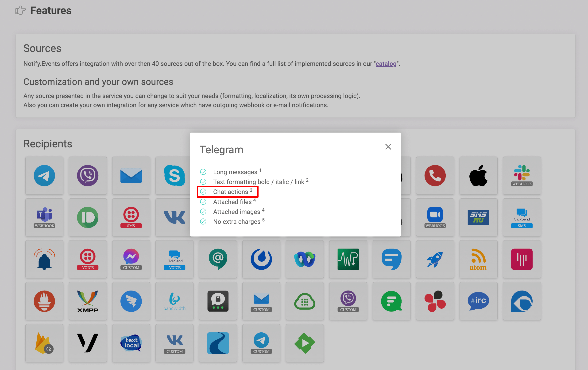Choose the ClickSend SMS recipient
Image resolution: width=588 pixels, height=370 pixels.
pos(522,217)
